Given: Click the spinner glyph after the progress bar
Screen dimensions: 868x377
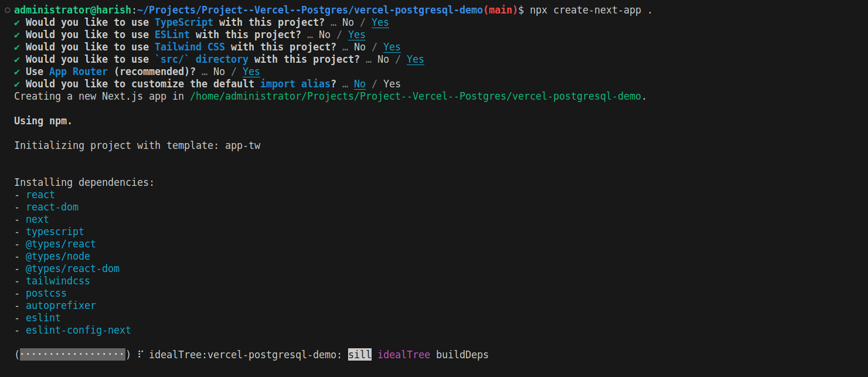Looking at the screenshot, I should [x=140, y=355].
